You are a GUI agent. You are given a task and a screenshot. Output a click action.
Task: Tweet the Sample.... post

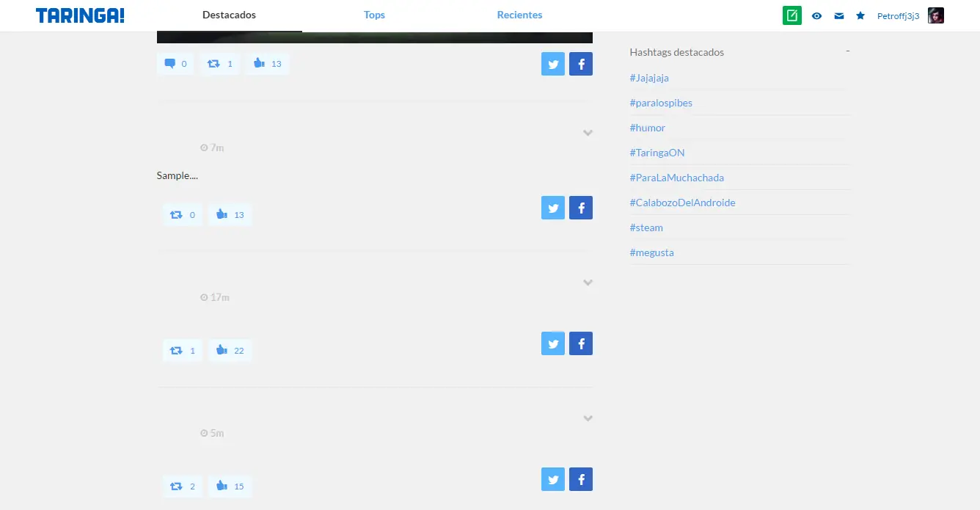[553, 208]
